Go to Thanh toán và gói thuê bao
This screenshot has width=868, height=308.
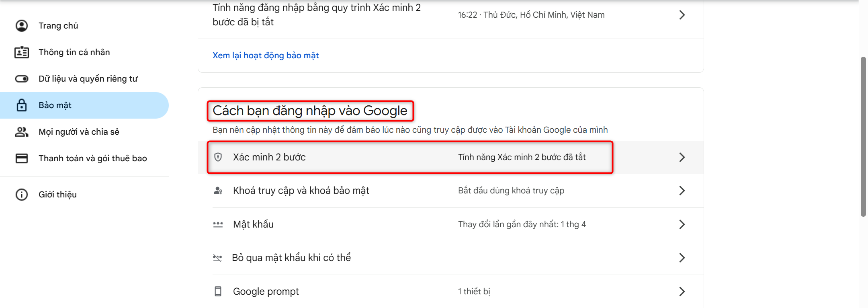tap(93, 158)
